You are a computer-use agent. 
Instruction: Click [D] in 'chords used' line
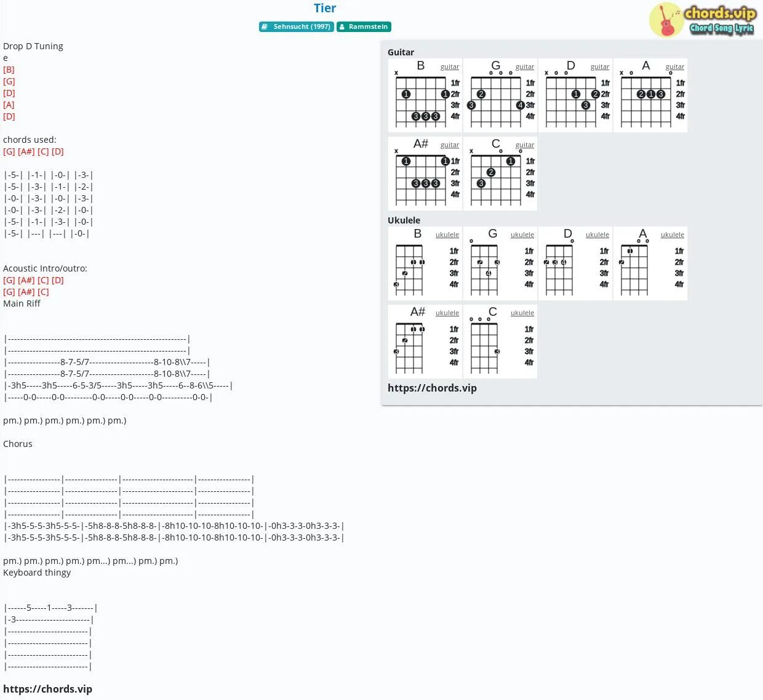pyautogui.click(x=58, y=151)
